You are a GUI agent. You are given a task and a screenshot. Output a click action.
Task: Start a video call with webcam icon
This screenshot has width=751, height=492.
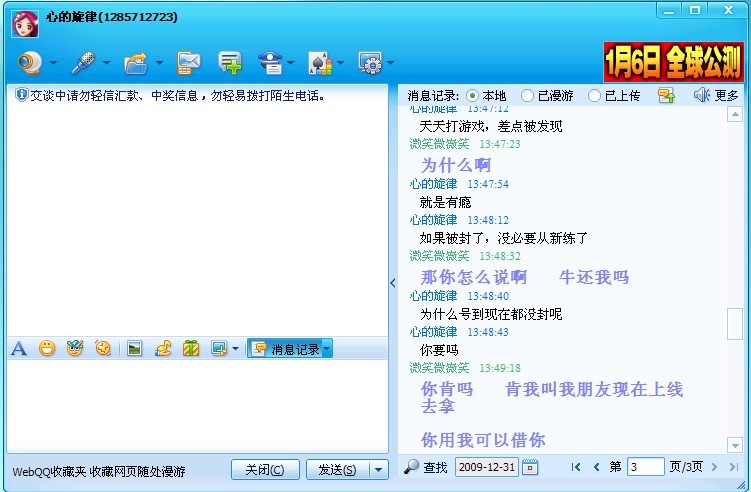tap(31, 63)
